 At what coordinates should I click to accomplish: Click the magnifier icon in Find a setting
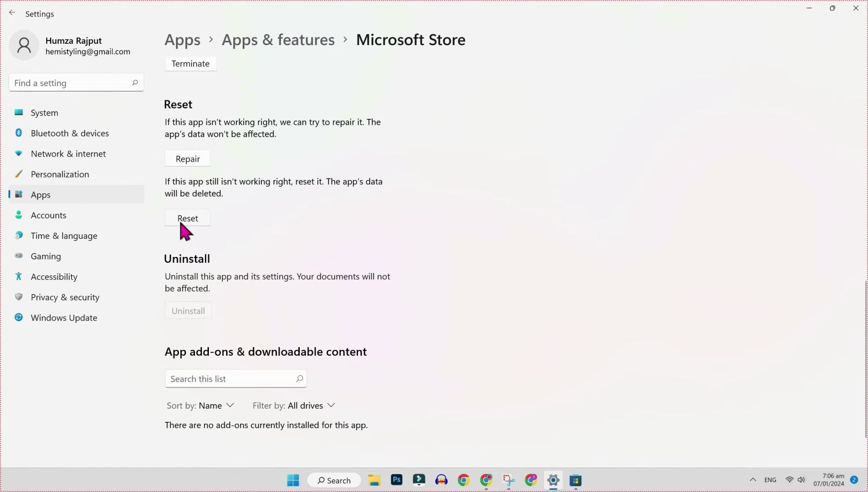[135, 83]
